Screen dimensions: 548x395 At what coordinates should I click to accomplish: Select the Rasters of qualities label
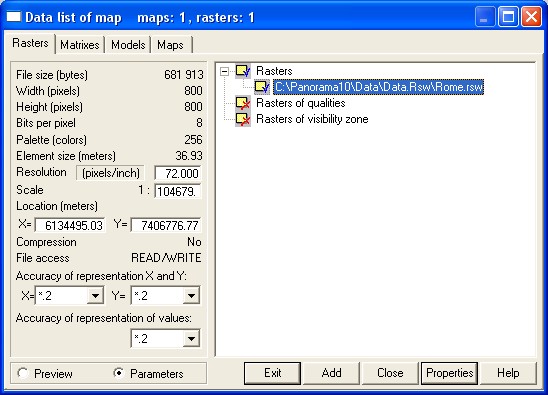click(301, 103)
